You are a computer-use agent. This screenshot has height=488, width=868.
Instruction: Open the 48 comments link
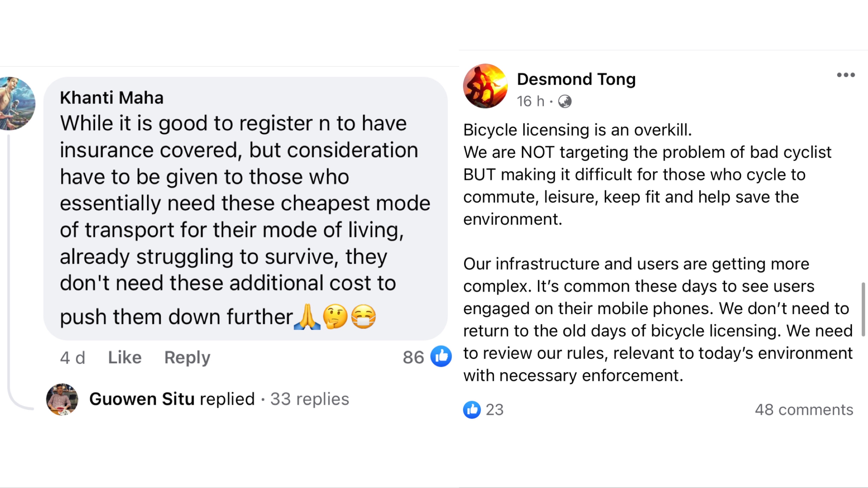coord(804,410)
